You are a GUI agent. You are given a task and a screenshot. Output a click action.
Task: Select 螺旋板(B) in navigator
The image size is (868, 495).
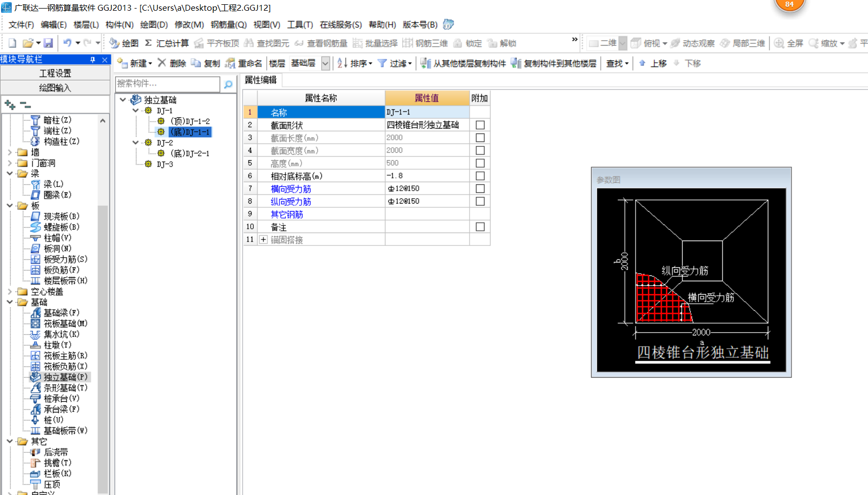click(62, 227)
